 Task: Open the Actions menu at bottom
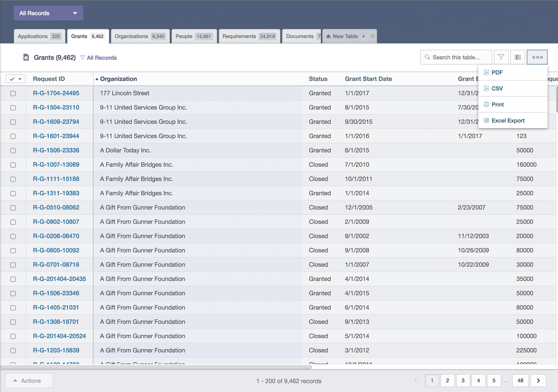[x=29, y=381]
